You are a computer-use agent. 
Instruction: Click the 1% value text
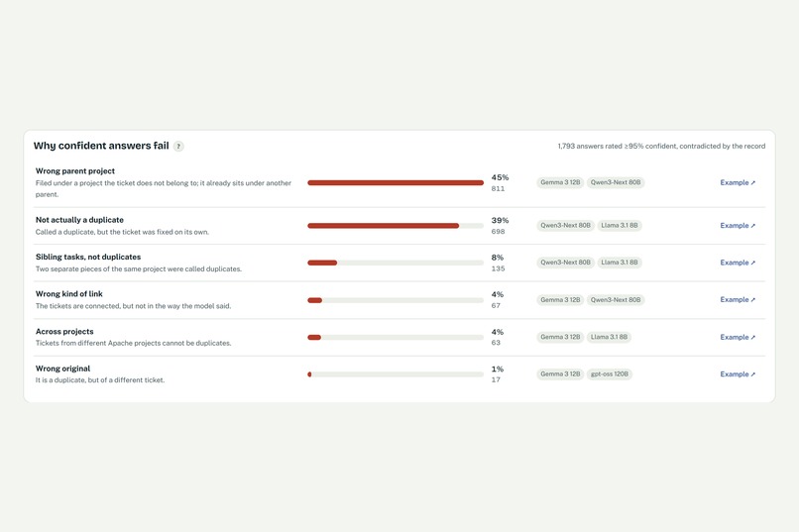(x=498, y=370)
